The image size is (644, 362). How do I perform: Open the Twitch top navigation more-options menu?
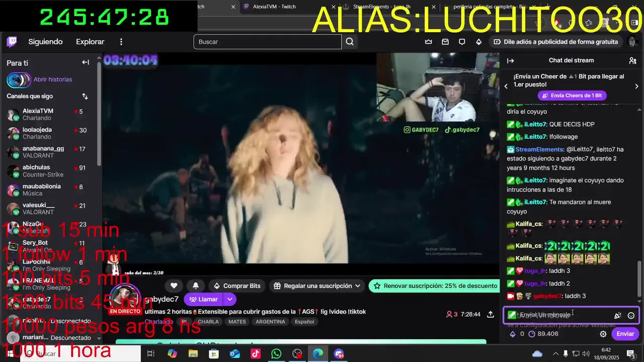pyautogui.click(x=121, y=42)
